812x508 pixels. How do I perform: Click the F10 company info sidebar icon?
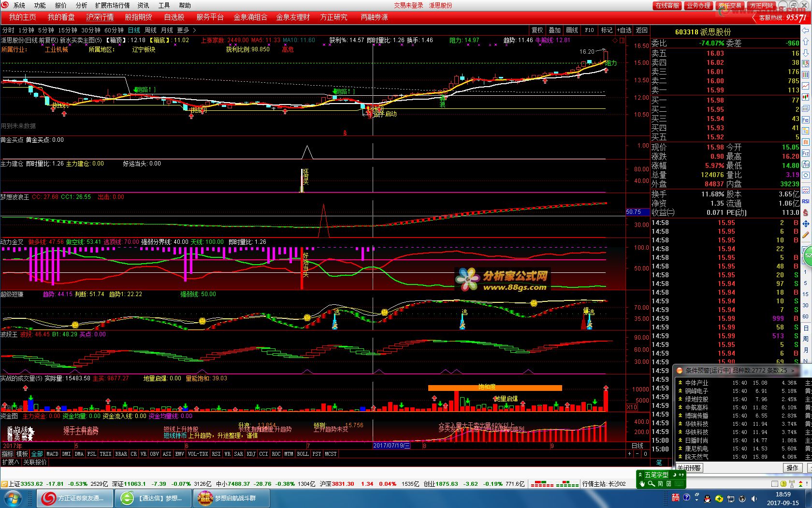[x=806, y=120]
